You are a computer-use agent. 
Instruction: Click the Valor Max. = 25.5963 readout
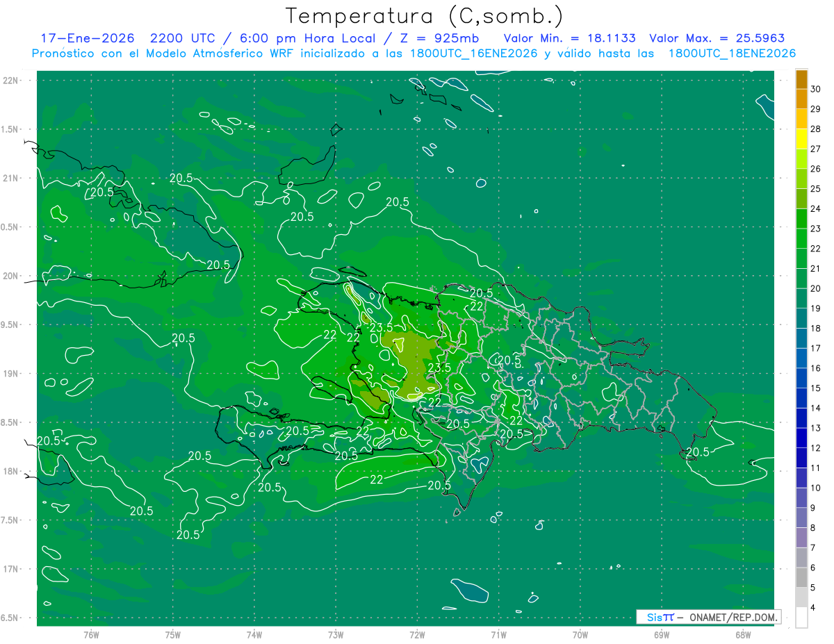coord(717,38)
